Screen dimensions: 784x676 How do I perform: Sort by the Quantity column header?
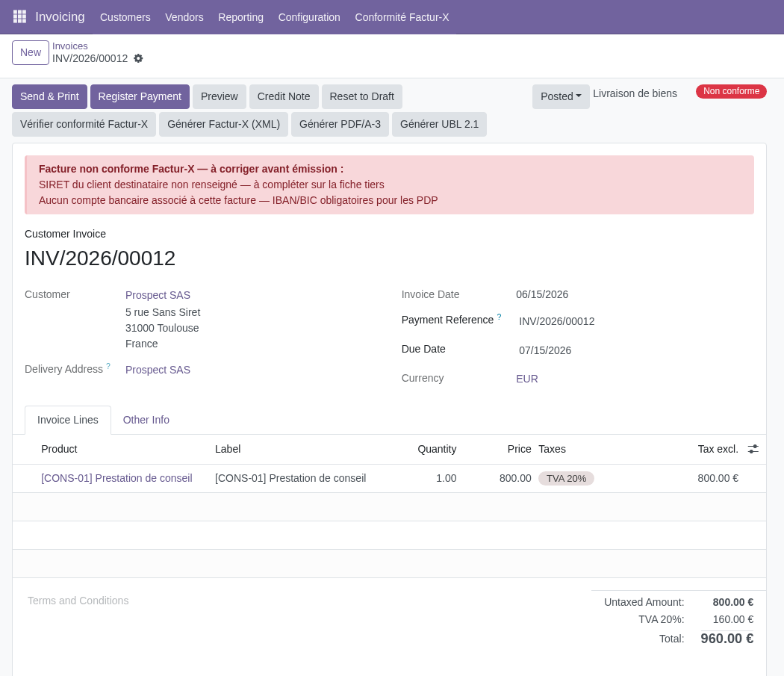tap(437, 450)
